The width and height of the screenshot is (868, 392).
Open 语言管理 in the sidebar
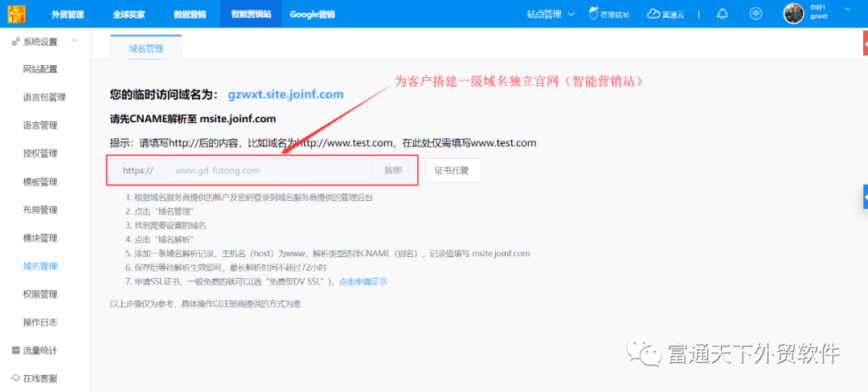click(40, 125)
